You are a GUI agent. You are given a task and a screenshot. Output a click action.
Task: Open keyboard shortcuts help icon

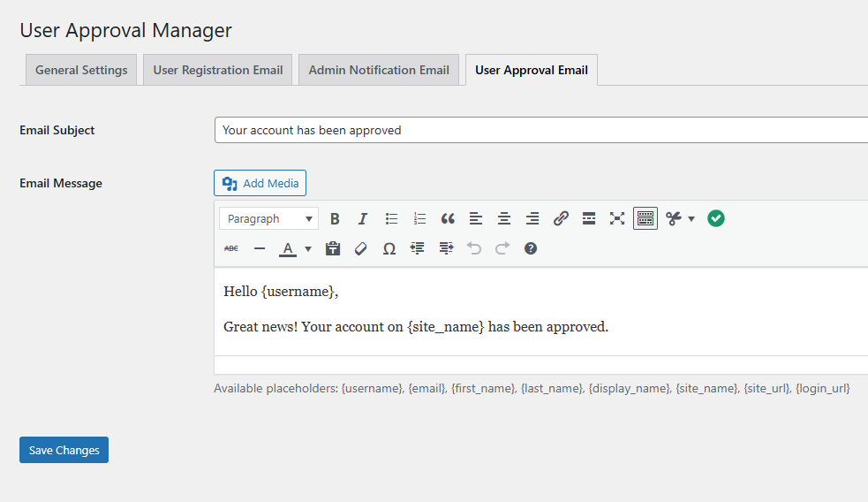point(531,248)
